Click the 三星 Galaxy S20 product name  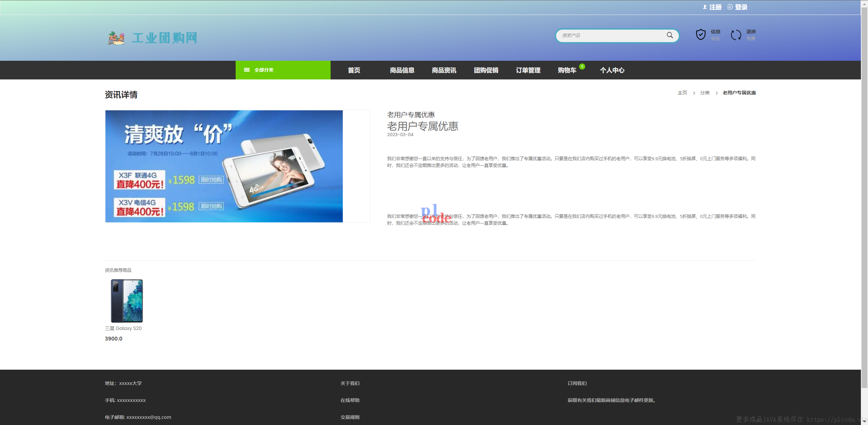coord(123,328)
